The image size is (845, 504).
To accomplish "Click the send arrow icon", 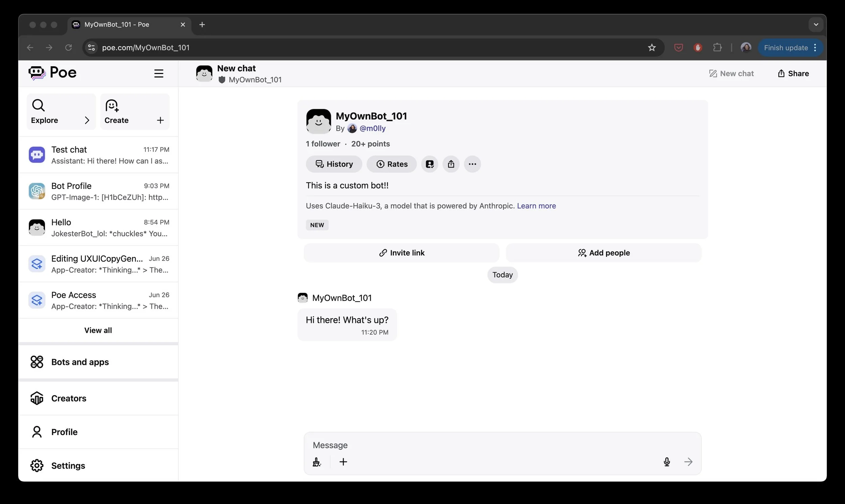I will click(x=688, y=462).
